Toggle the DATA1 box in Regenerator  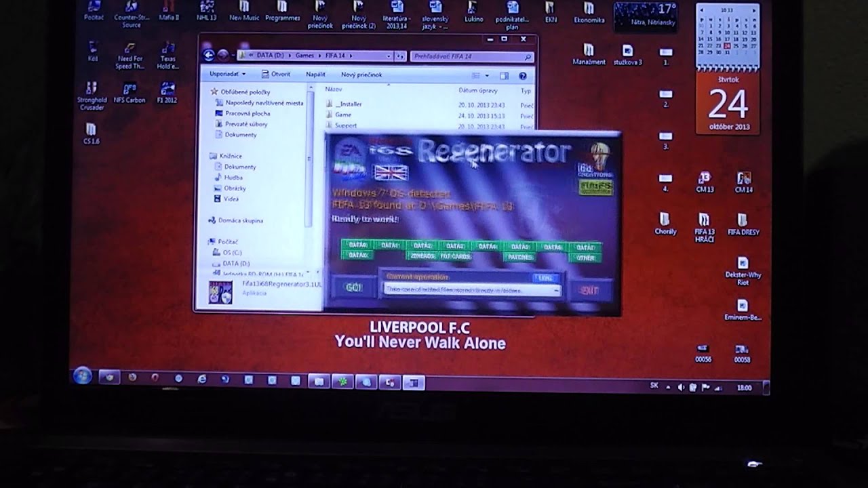pos(389,245)
